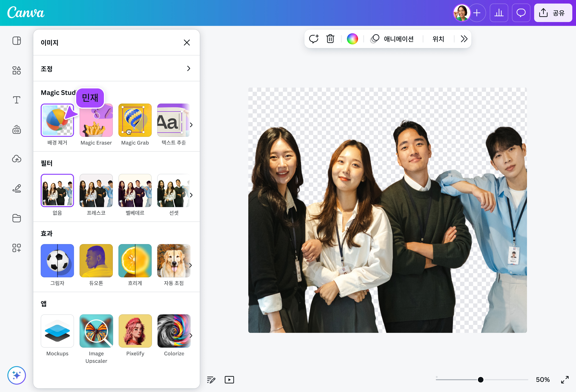Delete the image using the trash icon
Viewport: 576px width, 392px height.
pyautogui.click(x=330, y=39)
